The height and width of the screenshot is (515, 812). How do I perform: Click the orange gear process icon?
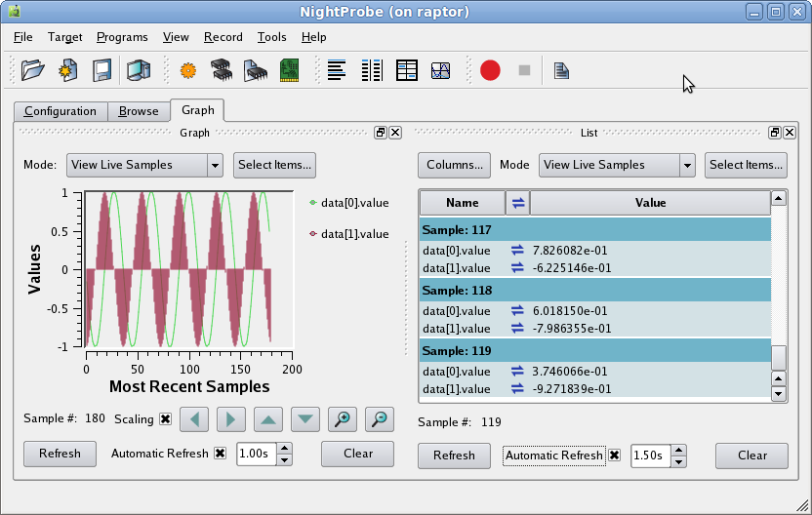pyautogui.click(x=188, y=70)
